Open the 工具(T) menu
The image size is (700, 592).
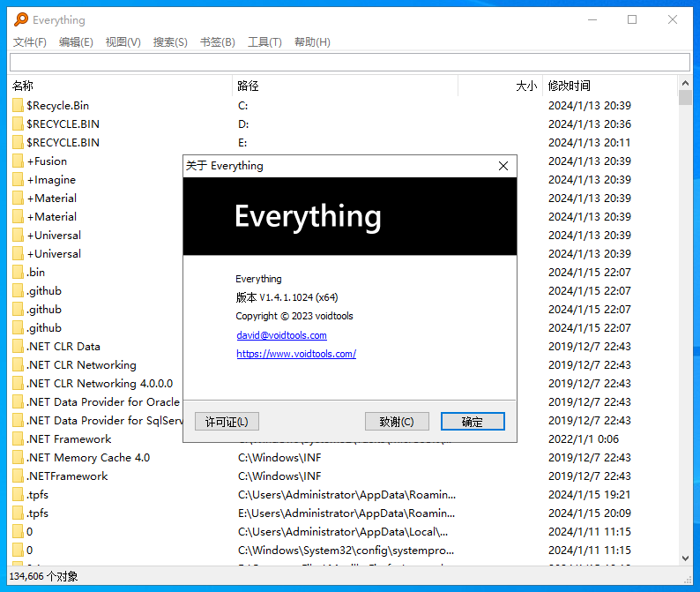tap(264, 42)
